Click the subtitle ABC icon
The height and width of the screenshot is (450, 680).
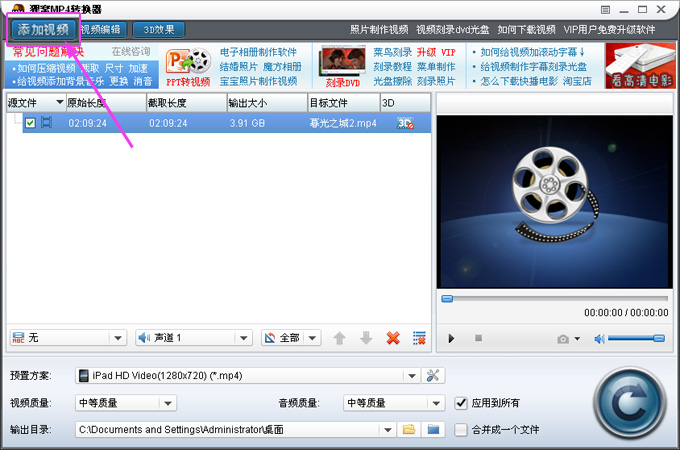pyautogui.click(x=18, y=338)
